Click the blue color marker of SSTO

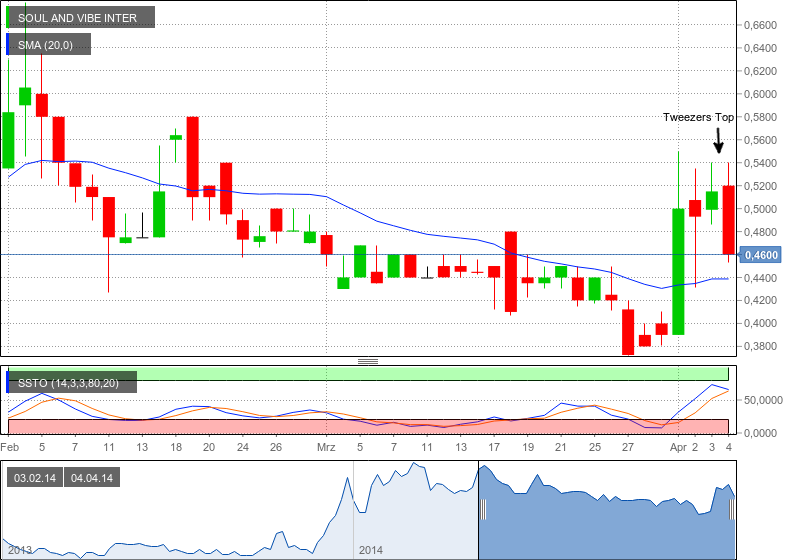(8, 383)
